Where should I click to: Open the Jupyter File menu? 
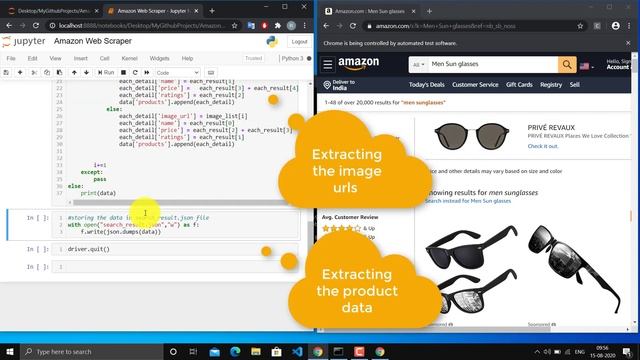click(11, 58)
